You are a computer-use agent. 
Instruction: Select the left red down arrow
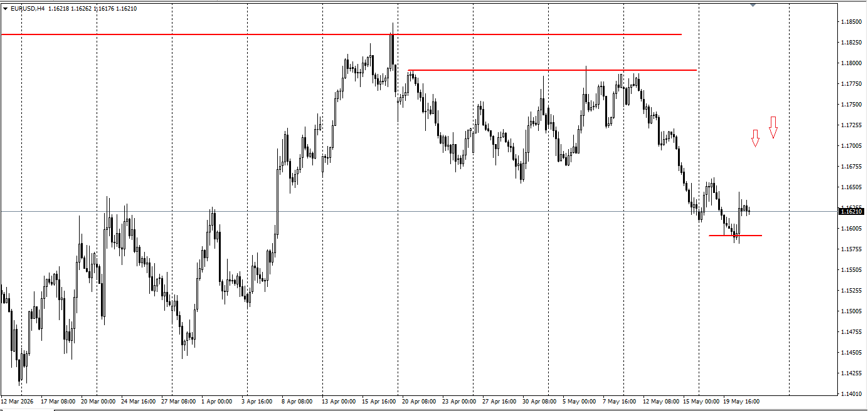(x=756, y=138)
